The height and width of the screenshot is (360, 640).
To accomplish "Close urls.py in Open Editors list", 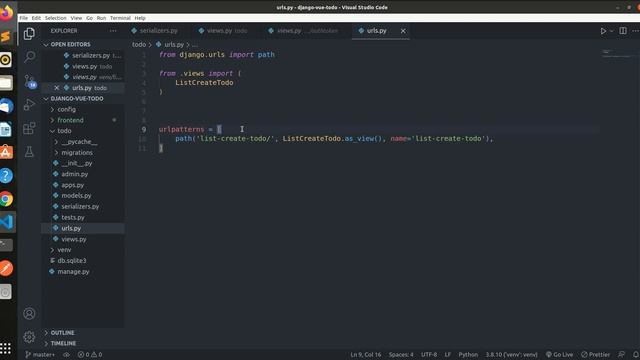I will coord(57,88).
